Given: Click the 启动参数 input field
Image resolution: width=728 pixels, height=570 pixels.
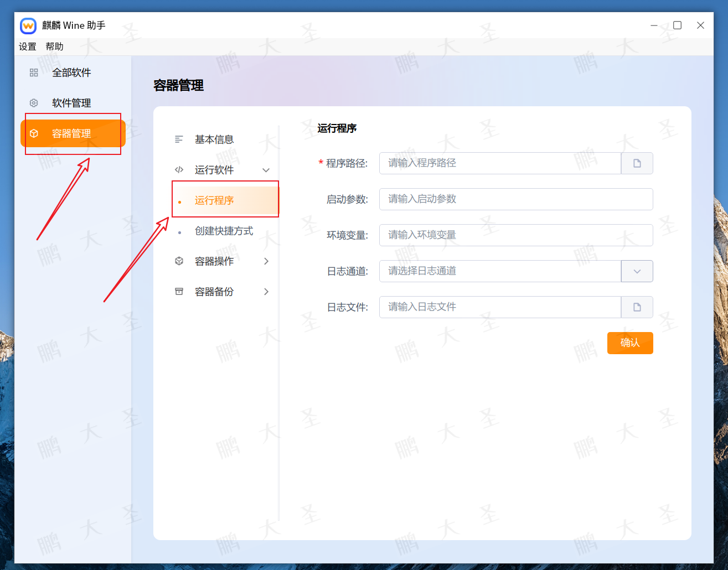Looking at the screenshot, I should (x=516, y=199).
